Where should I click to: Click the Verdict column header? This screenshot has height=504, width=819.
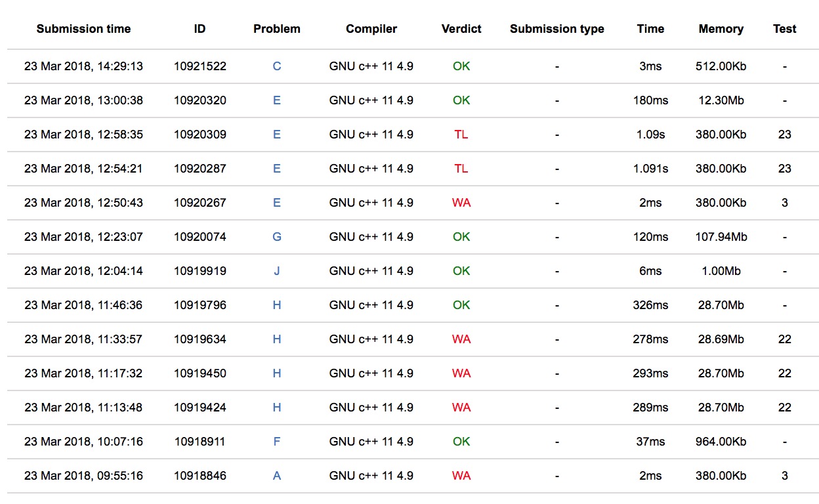(x=461, y=29)
